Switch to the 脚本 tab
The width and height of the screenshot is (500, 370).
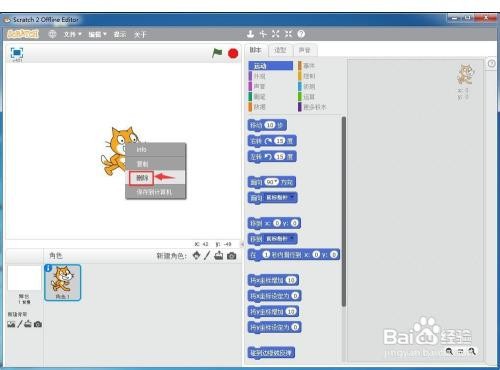point(256,50)
